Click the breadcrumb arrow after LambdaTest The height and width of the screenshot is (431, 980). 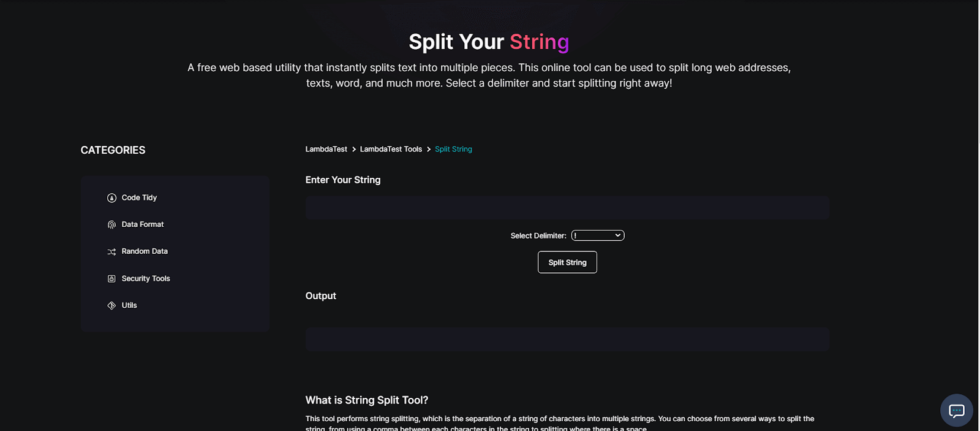point(353,149)
